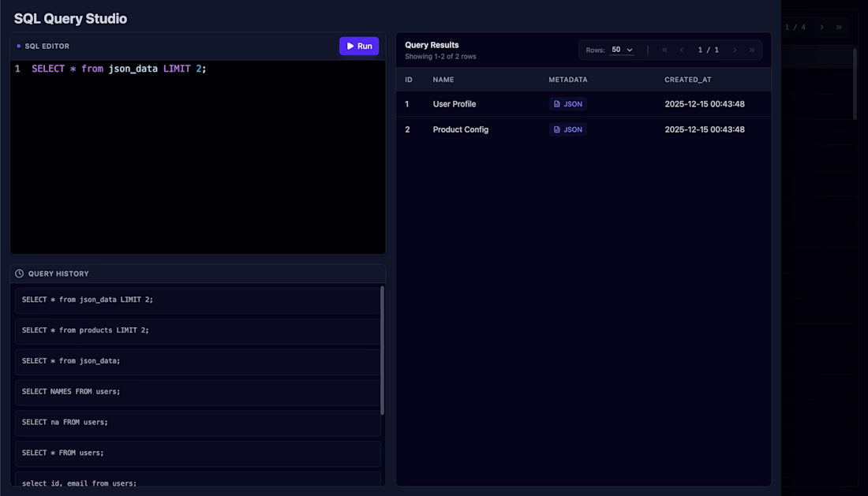Open JSON metadata for User Profile
Screen dimensions: 868x496
(x=567, y=104)
